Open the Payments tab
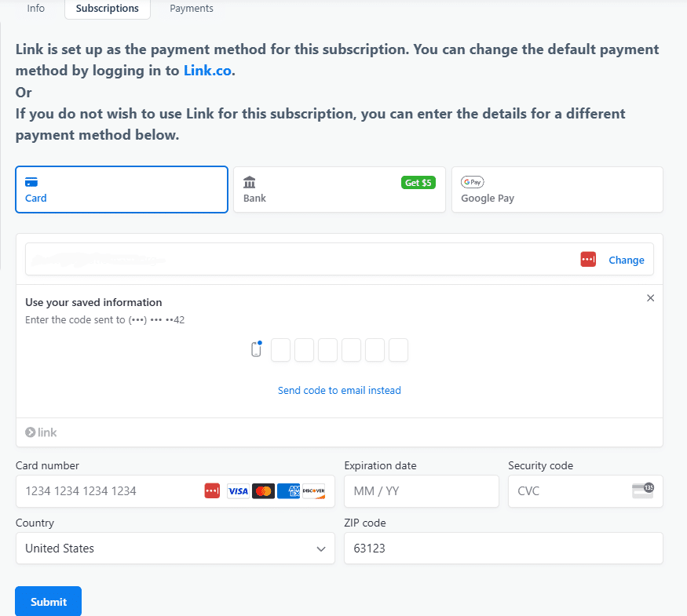Screen dimensions: 687x616 192,9
